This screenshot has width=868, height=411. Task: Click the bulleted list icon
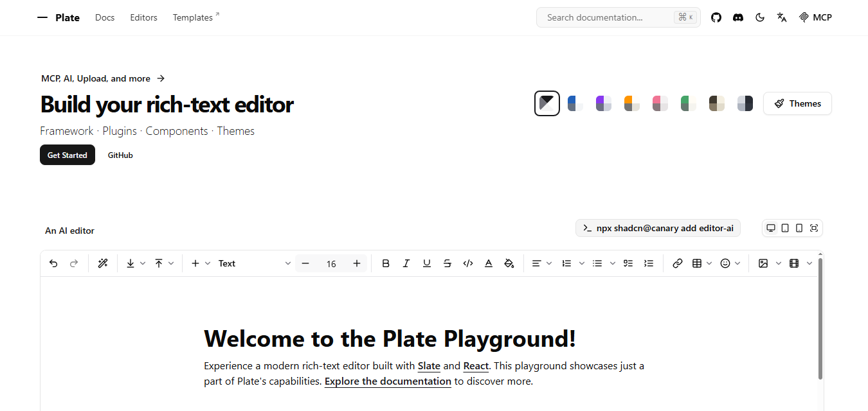(597, 263)
